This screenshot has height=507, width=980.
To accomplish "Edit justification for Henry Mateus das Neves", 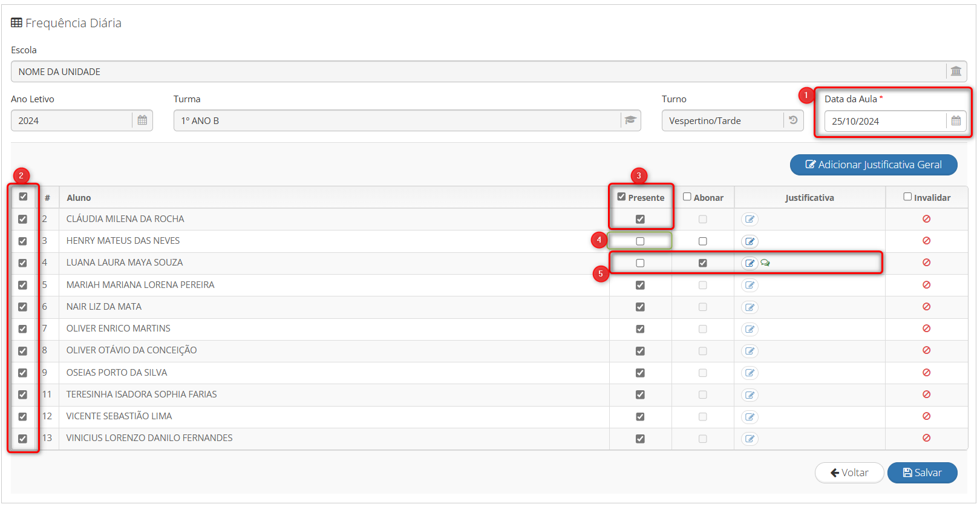I will point(750,241).
